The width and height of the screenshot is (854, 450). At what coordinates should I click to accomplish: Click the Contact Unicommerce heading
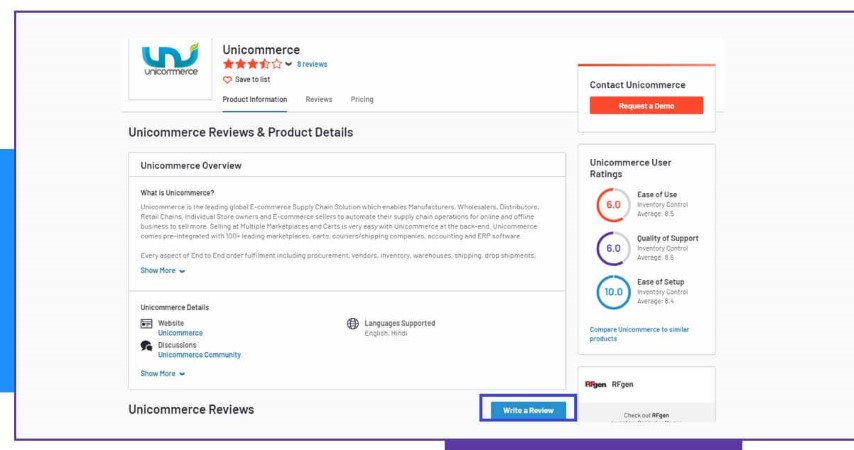tap(637, 85)
